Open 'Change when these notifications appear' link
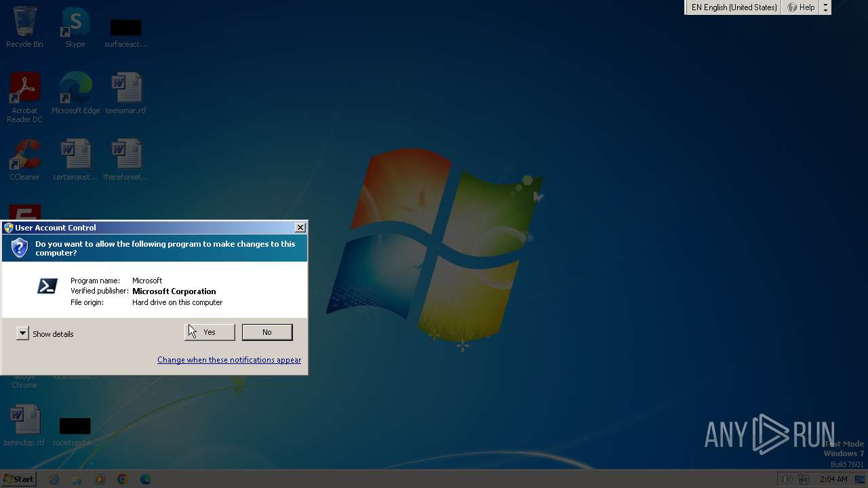 [x=229, y=360]
